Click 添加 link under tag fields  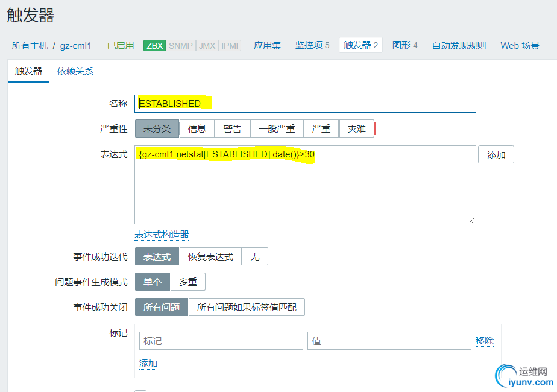[148, 364]
